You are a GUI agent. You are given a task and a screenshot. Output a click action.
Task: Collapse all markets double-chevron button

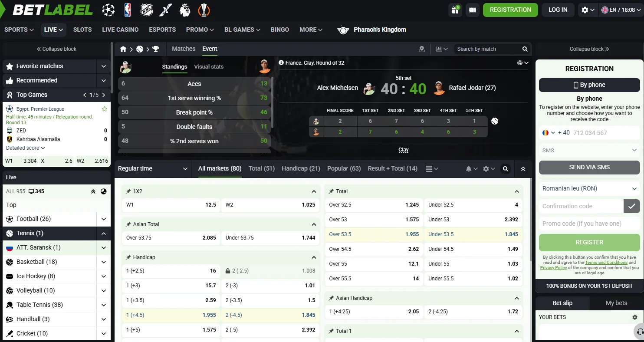(523, 169)
